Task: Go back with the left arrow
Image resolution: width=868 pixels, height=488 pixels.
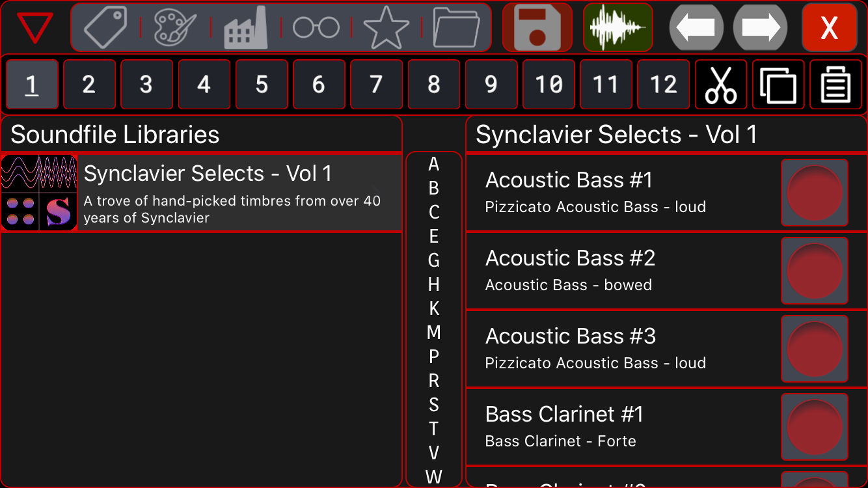Action: 696,28
